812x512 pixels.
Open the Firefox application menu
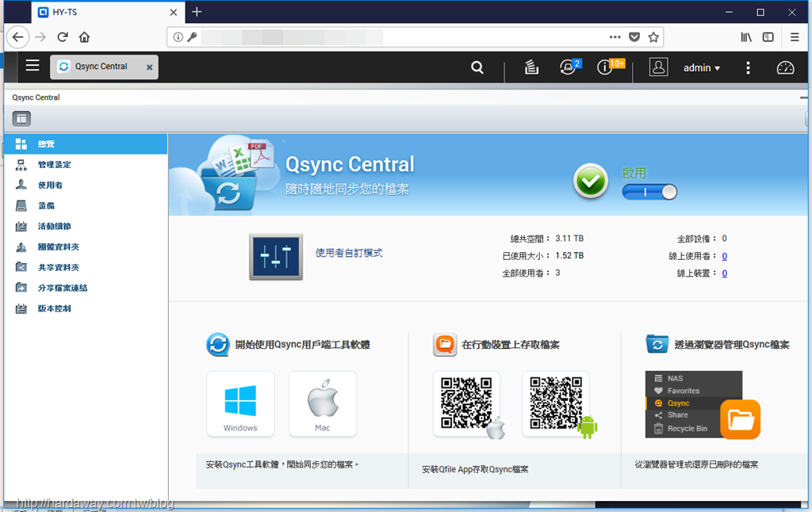pos(795,37)
